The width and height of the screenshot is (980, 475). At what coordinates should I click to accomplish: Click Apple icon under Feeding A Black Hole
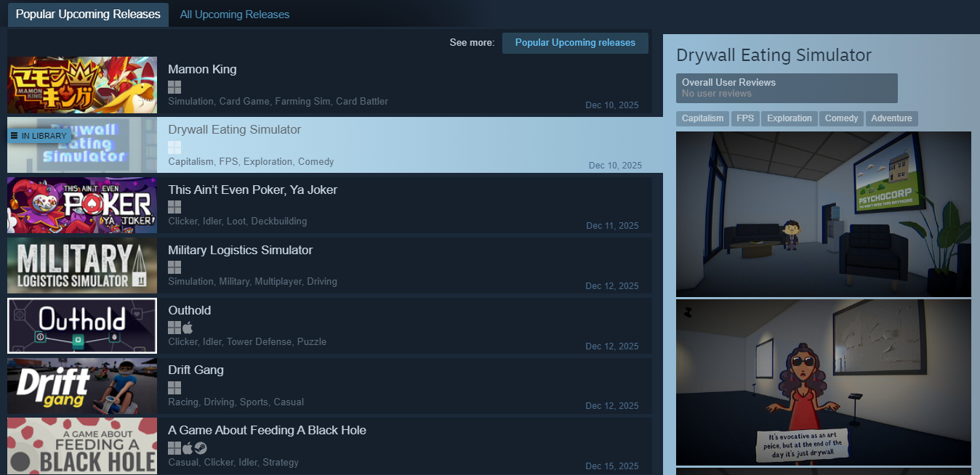(x=188, y=448)
